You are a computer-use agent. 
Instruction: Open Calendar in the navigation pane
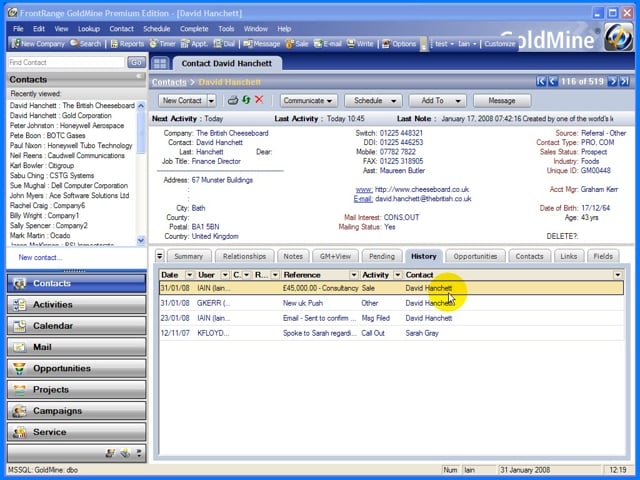[x=76, y=326]
